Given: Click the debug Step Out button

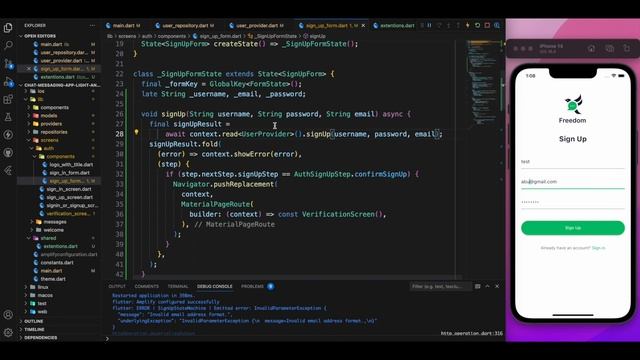Looking at the screenshot, I should [x=458, y=25].
